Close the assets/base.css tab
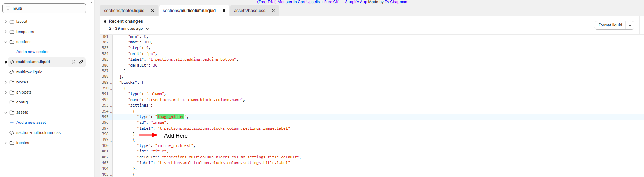The width and height of the screenshot is (644, 177). 273,11
